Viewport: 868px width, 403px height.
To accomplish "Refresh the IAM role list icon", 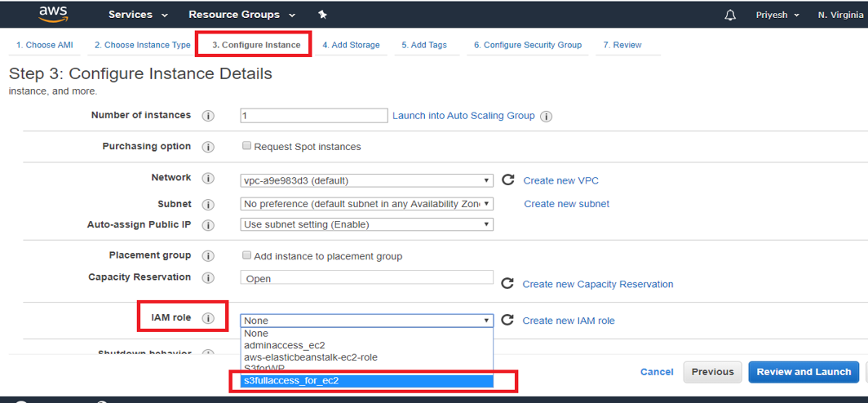I will [507, 321].
